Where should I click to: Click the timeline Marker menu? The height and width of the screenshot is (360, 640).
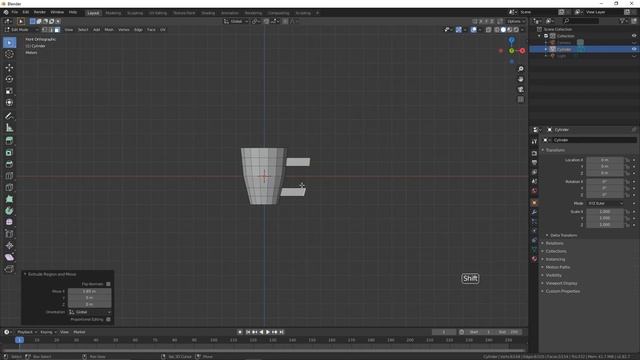click(x=79, y=332)
